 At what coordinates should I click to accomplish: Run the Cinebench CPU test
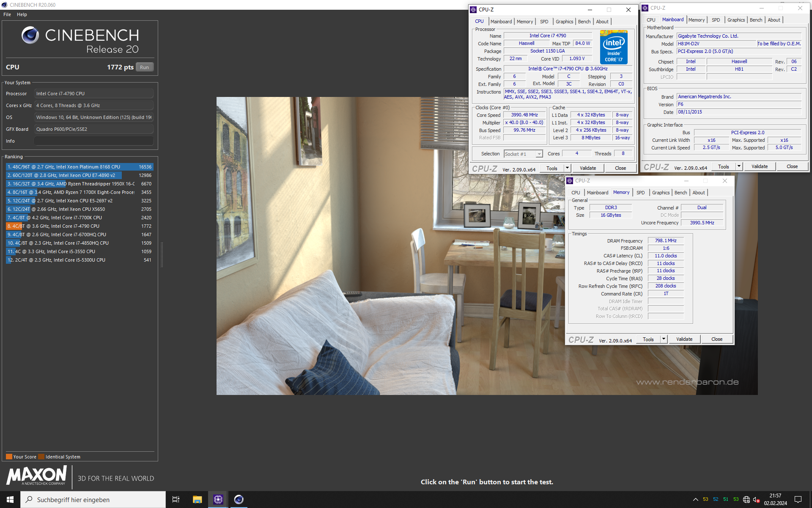click(145, 67)
